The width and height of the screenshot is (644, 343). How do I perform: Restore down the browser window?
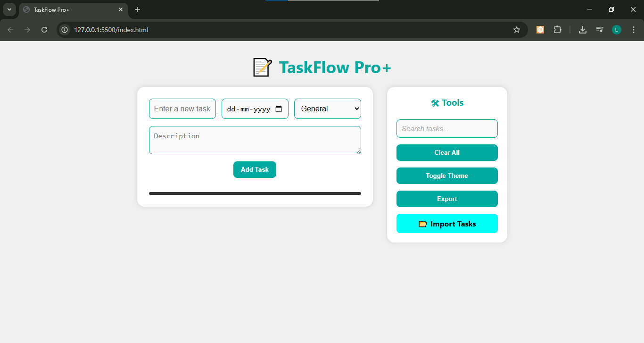tap(611, 9)
